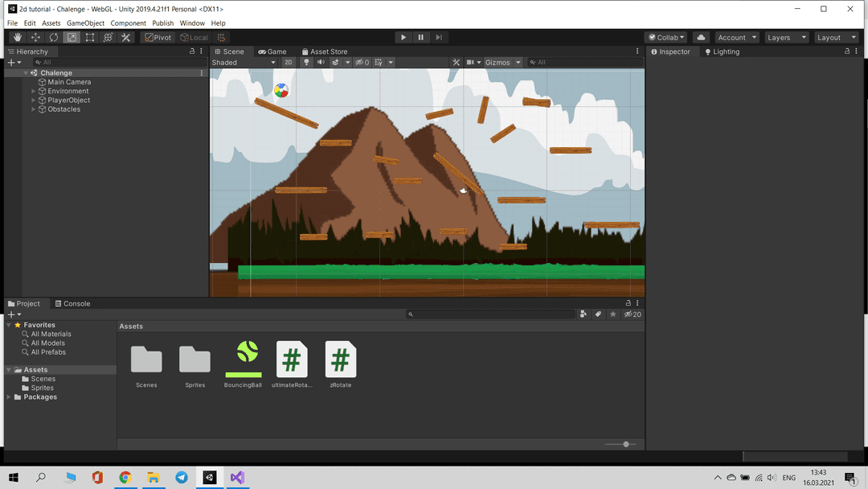Toggle scene audio speaker icon
Screen dimensions: 868x489
click(x=321, y=63)
